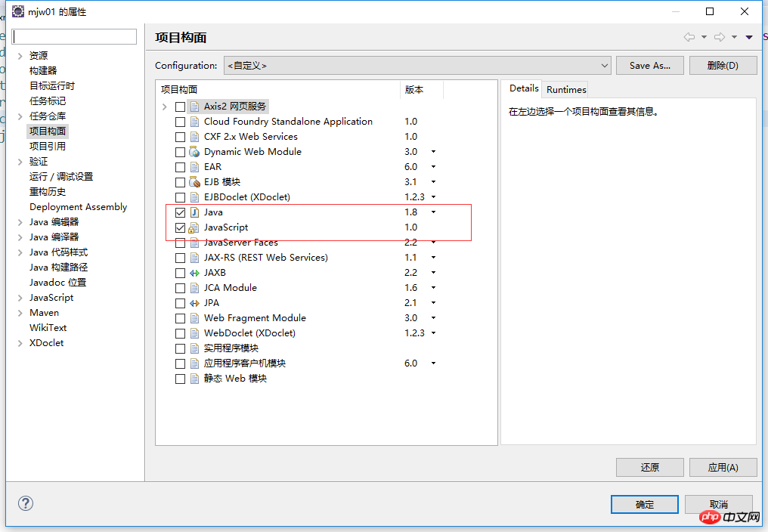Click the JavaScript facet lock icon

[194, 227]
